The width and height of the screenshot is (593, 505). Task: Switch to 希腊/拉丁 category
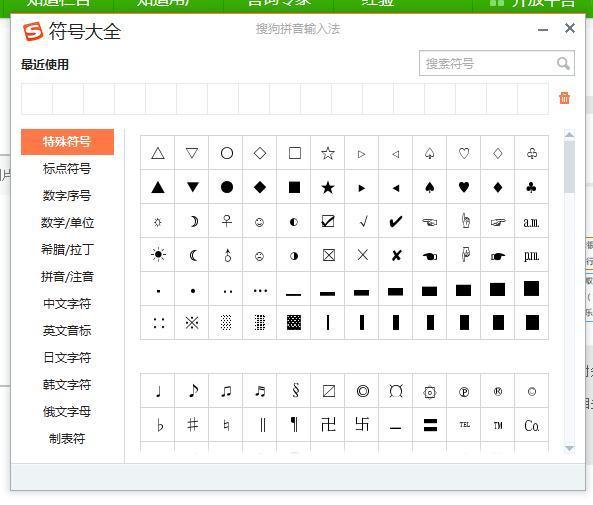pyautogui.click(x=67, y=250)
